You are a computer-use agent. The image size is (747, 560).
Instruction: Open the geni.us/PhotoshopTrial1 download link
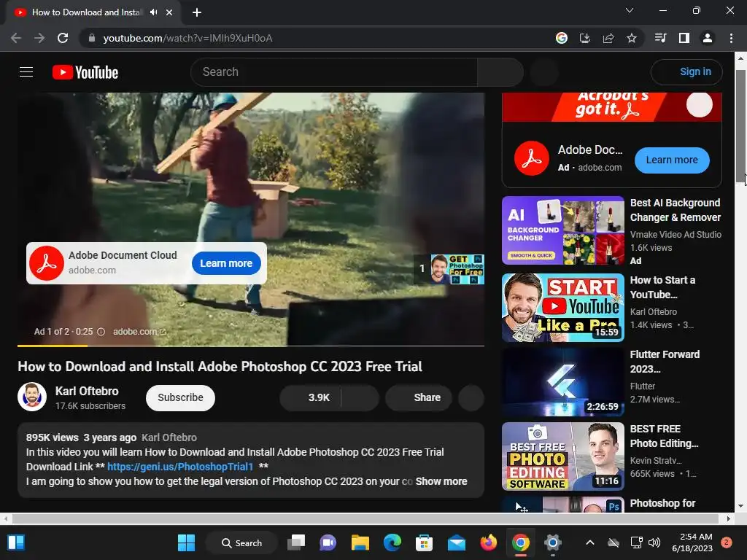180,467
